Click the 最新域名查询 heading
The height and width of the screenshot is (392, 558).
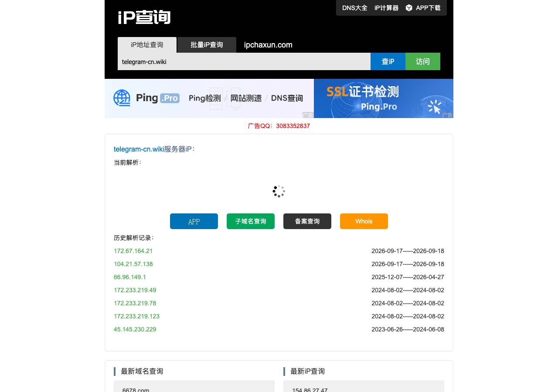pyautogui.click(x=142, y=371)
